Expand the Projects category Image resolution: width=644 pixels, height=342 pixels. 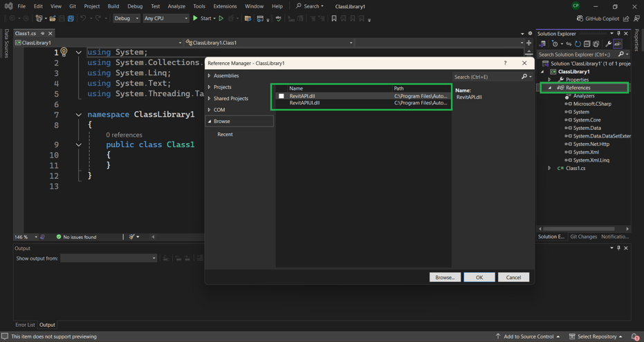pos(210,87)
